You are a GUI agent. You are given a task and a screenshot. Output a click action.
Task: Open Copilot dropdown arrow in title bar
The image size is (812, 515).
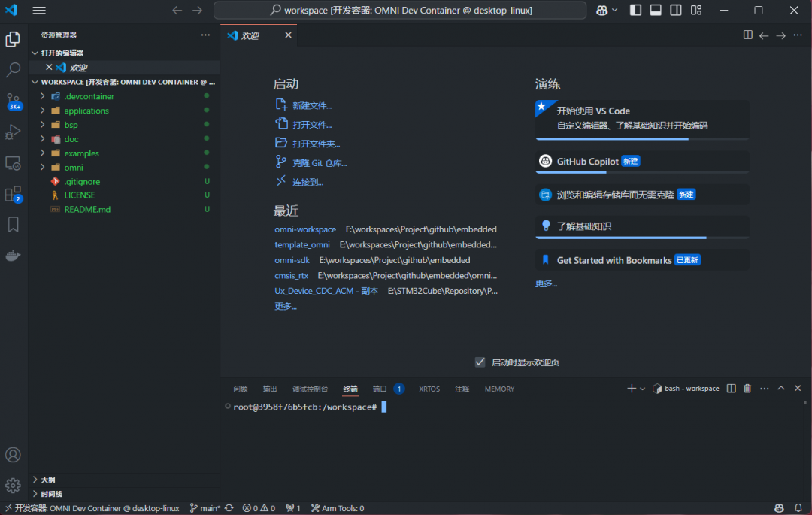click(x=615, y=11)
